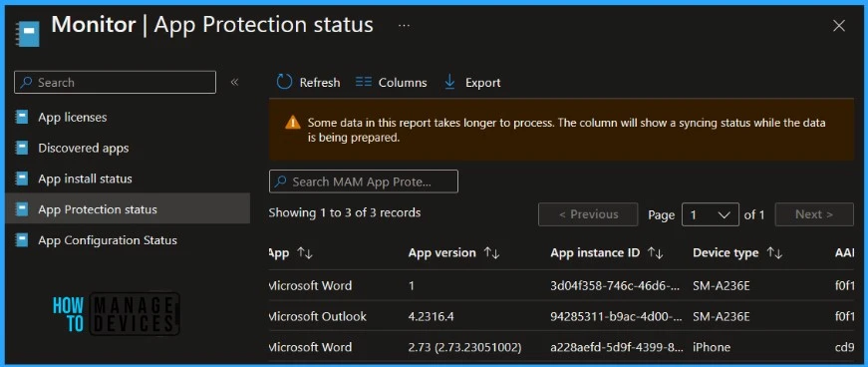Sort by App column arrows
The image size is (868, 367).
click(x=305, y=252)
